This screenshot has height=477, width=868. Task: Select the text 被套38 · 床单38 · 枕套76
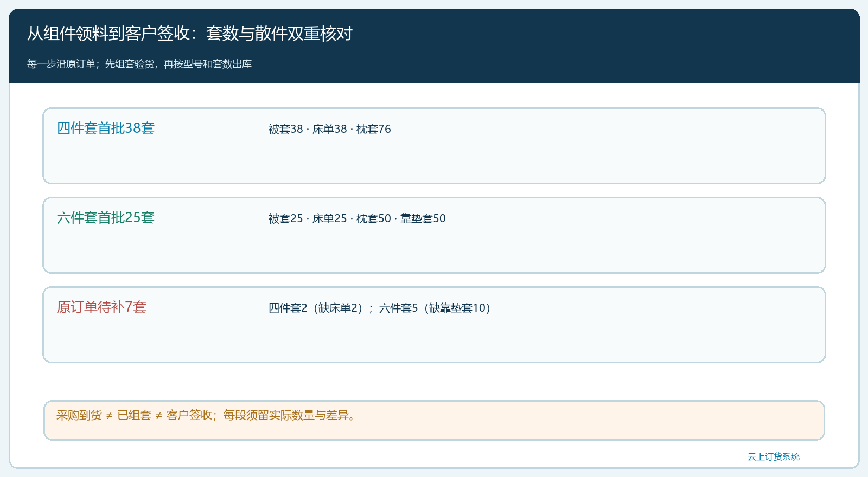click(329, 129)
